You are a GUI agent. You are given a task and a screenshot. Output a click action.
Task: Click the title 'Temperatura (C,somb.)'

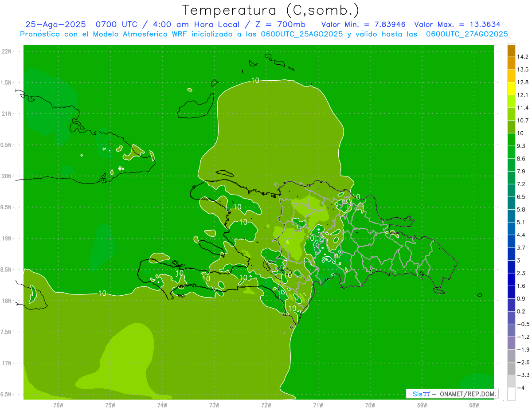point(270,11)
